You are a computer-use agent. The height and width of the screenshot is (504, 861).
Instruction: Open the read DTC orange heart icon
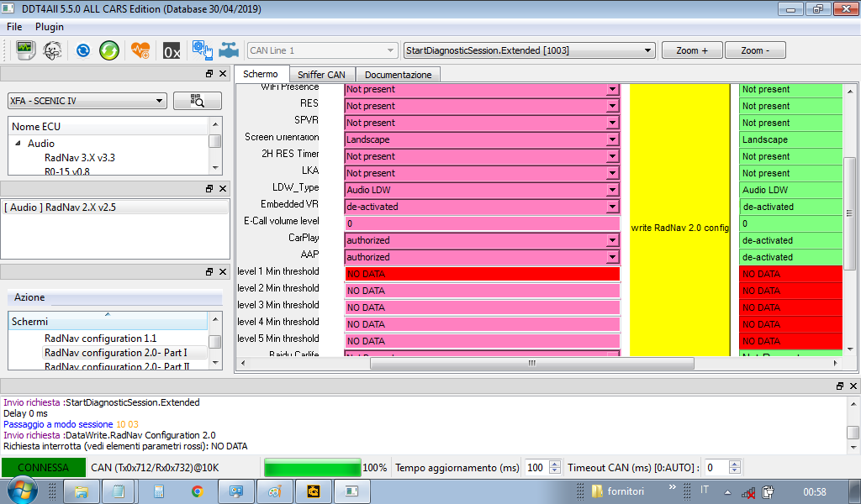tap(140, 50)
